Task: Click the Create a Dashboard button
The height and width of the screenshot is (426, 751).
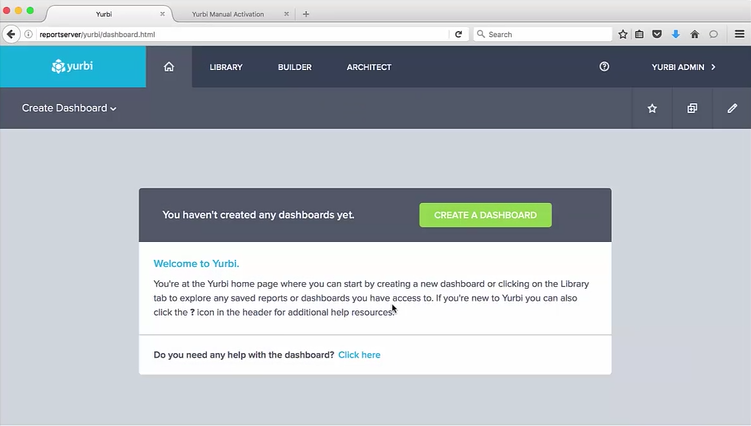Action: [485, 215]
